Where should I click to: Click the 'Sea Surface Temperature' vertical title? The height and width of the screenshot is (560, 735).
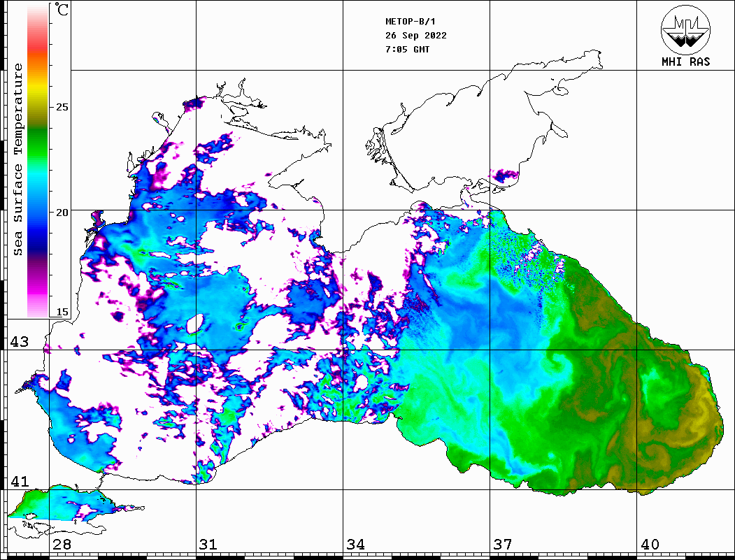[x=17, y=160]
